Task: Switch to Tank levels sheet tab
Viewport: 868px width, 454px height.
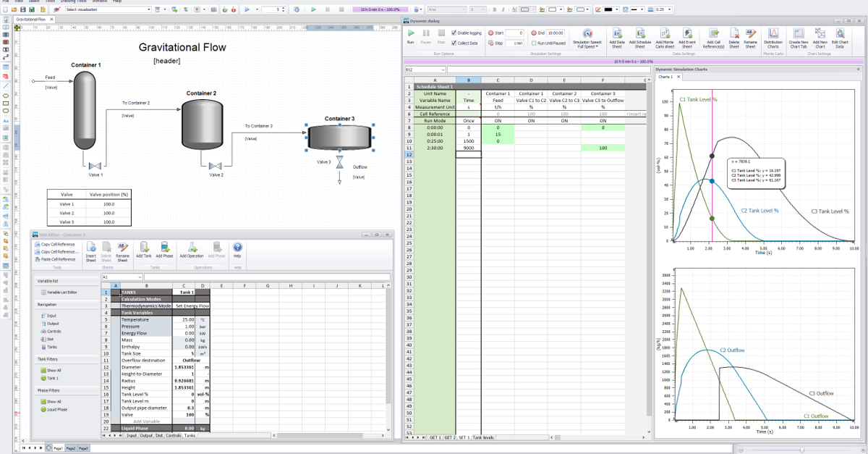Action: (x=484, y=438)
